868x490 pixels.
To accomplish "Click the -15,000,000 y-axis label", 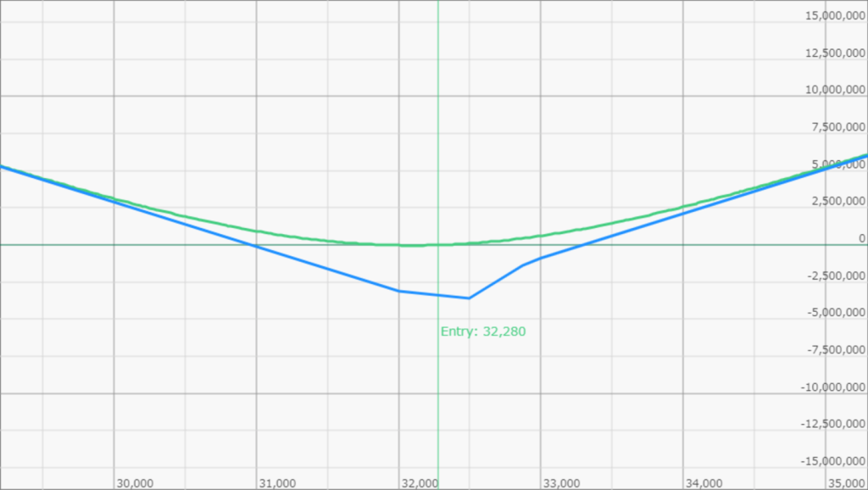I will [833, 461].
